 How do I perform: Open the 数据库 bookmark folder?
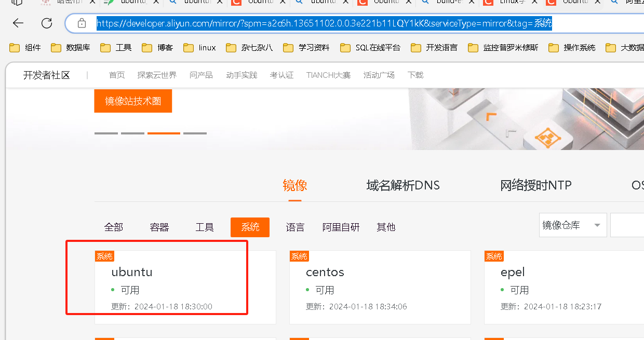click(71, 48)
